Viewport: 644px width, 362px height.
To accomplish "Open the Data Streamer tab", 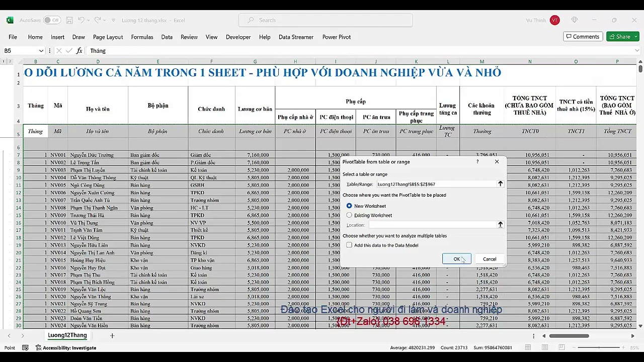I will pyautogui.click(x=296, y=37).
